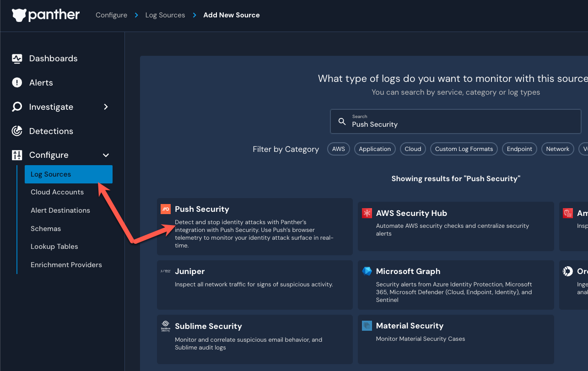This screenshot has width=588, height=371.
Task: Click the Sublime Security logo icon
Action: point(166,326)
